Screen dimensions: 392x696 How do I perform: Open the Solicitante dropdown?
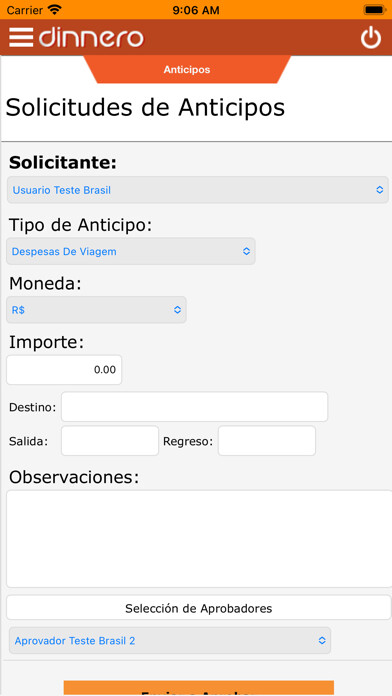point(198,190)
